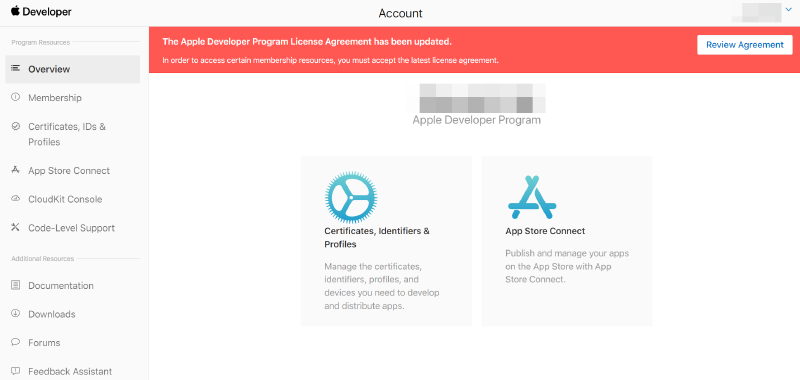Screen dimensions: 800x380
Task: Click the Membership info icon
Action: [15, 96]
